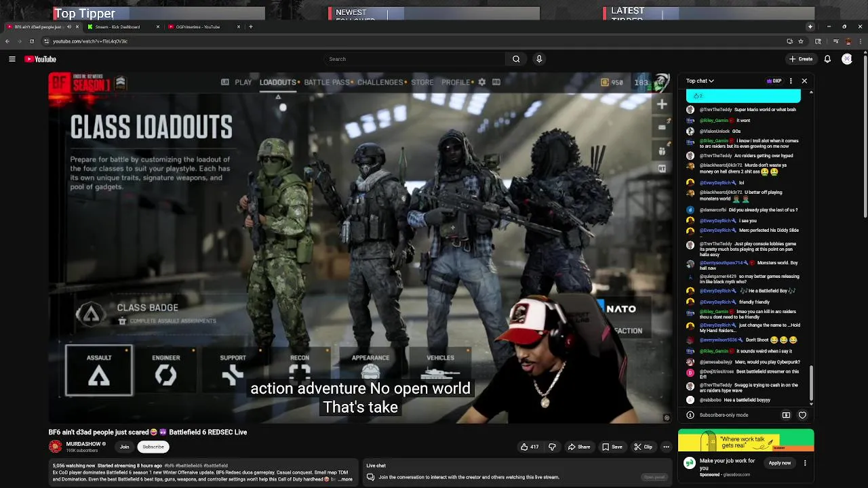Open a new browser tab

pyautogui.click(x=251, y=27)
